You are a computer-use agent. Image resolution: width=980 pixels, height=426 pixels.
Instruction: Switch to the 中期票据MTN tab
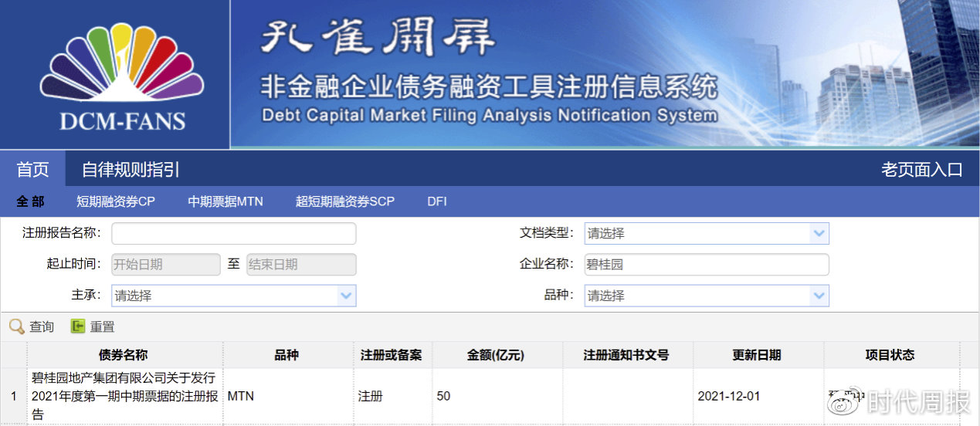tap(226, 201)
